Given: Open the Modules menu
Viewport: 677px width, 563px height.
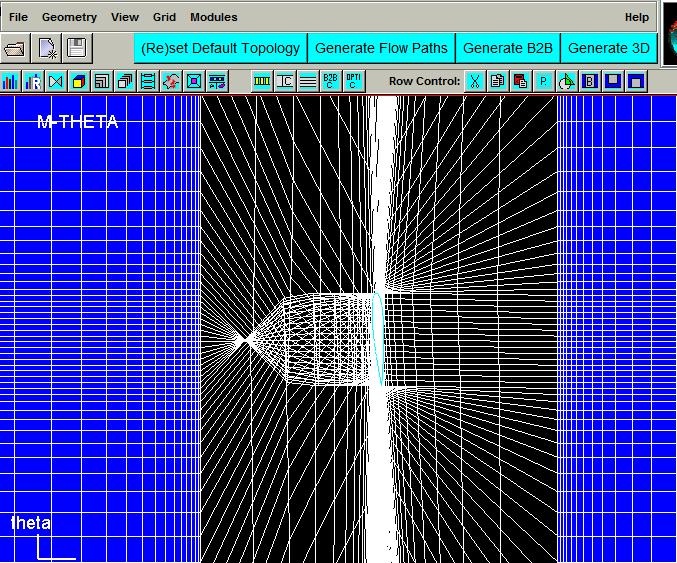Looking at the screenshot, I should (214, 17).
